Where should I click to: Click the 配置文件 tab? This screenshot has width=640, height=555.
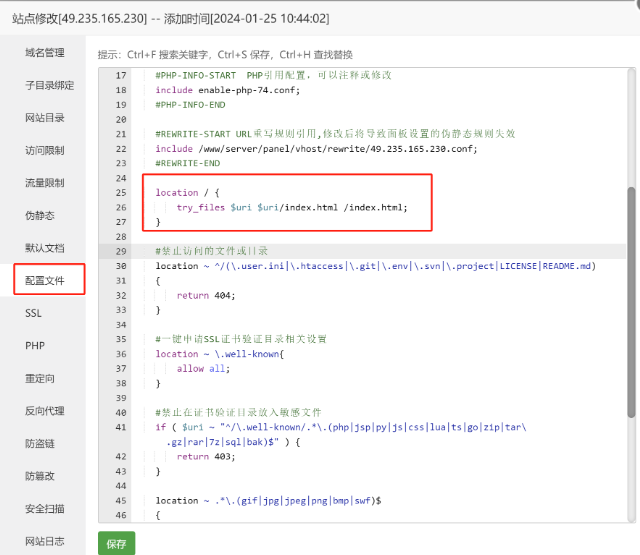tap(44, 281)
